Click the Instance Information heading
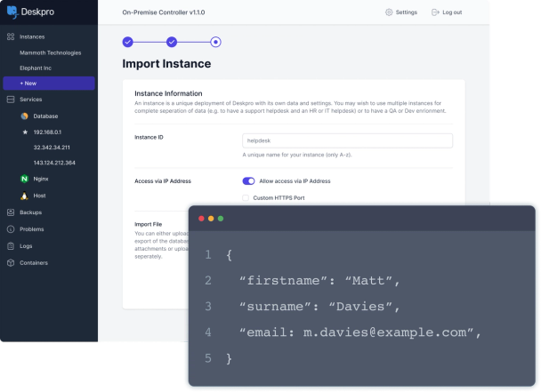This screenshot has height=392, width=541. point(168,93)
